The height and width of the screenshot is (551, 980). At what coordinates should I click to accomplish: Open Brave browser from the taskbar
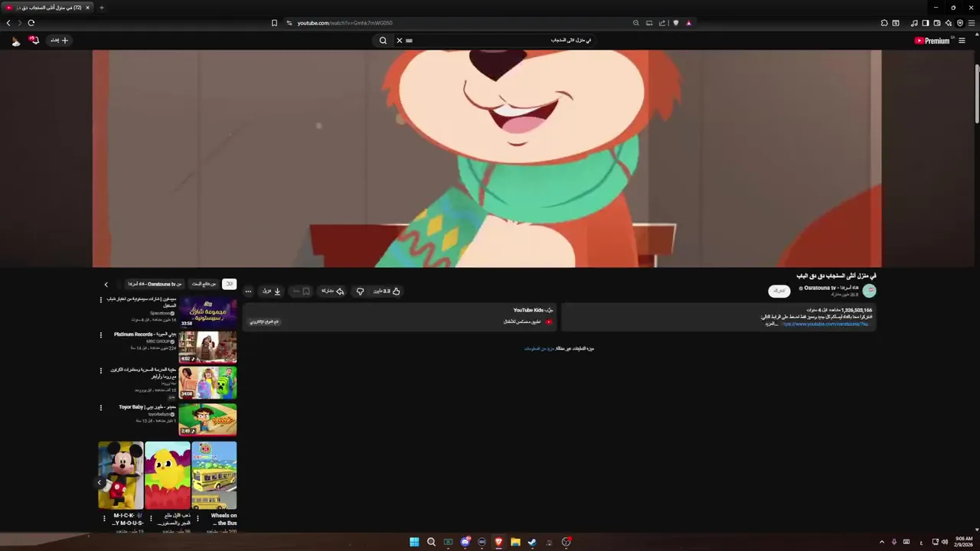click(498, 542)
